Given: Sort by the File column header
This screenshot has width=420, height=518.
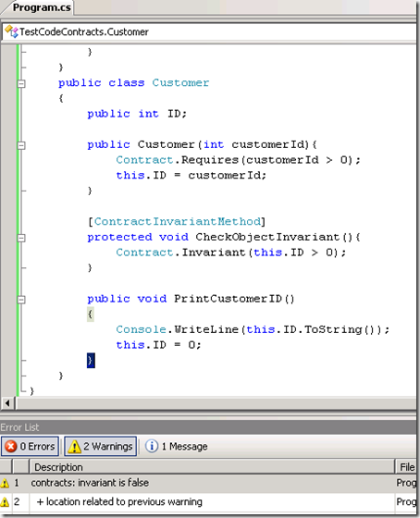Looking at the screenshot, I should pyautogui.click(x=406, y=467).
